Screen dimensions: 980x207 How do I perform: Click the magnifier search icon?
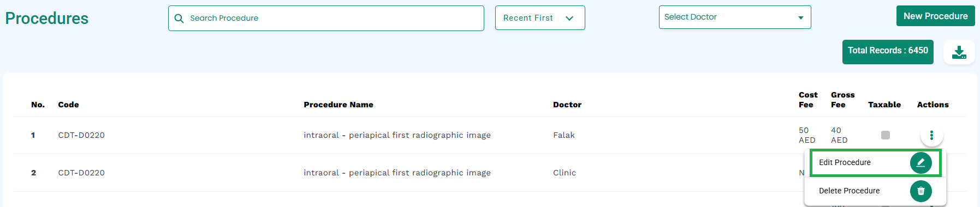179,19
